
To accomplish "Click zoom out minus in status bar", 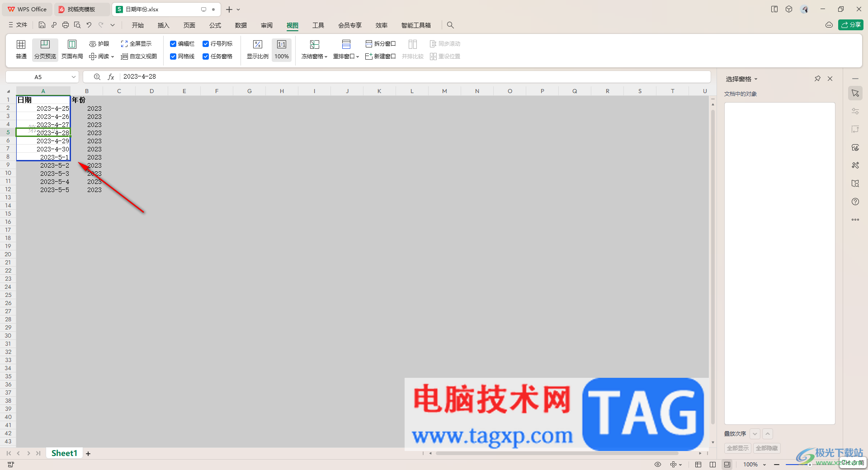I will point(777,465).
